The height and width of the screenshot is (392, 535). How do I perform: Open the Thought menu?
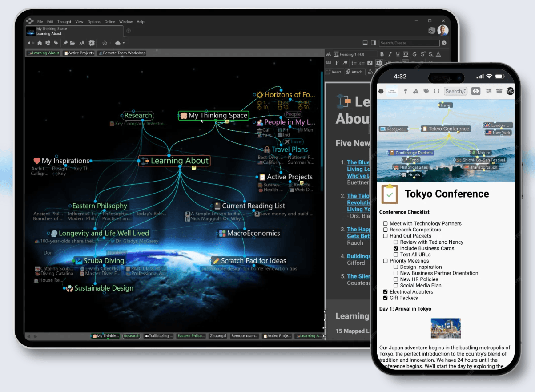(x=64, y=21)
